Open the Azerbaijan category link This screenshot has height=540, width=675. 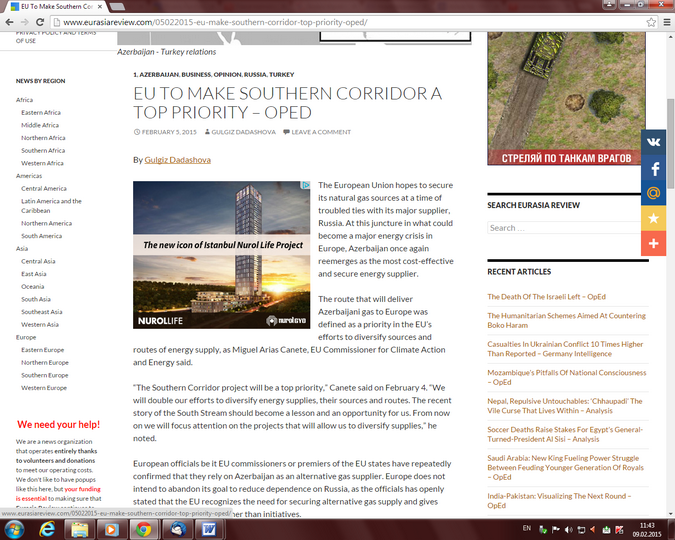coord(159,74)
